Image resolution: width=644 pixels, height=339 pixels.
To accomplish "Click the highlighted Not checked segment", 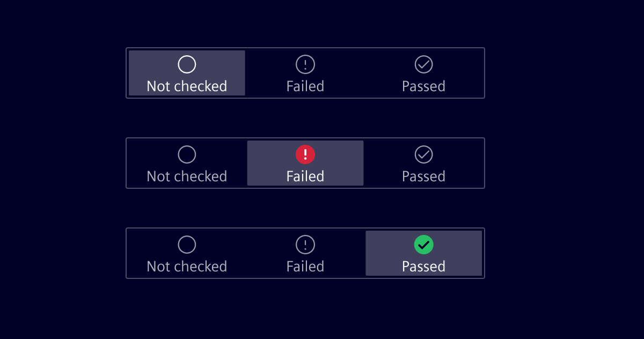I will point(186,73).
